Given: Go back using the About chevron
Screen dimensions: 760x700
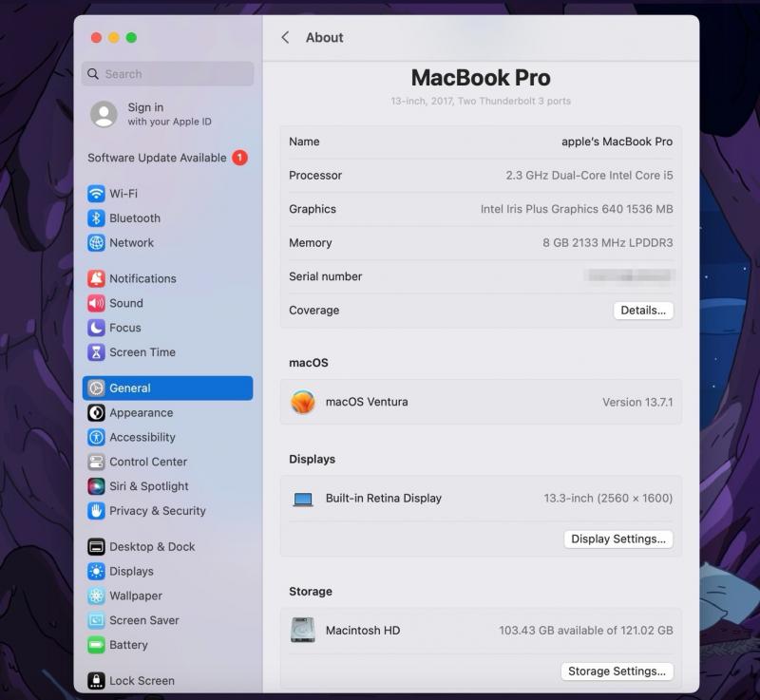Looking at the screenshot, I should 286,37.
